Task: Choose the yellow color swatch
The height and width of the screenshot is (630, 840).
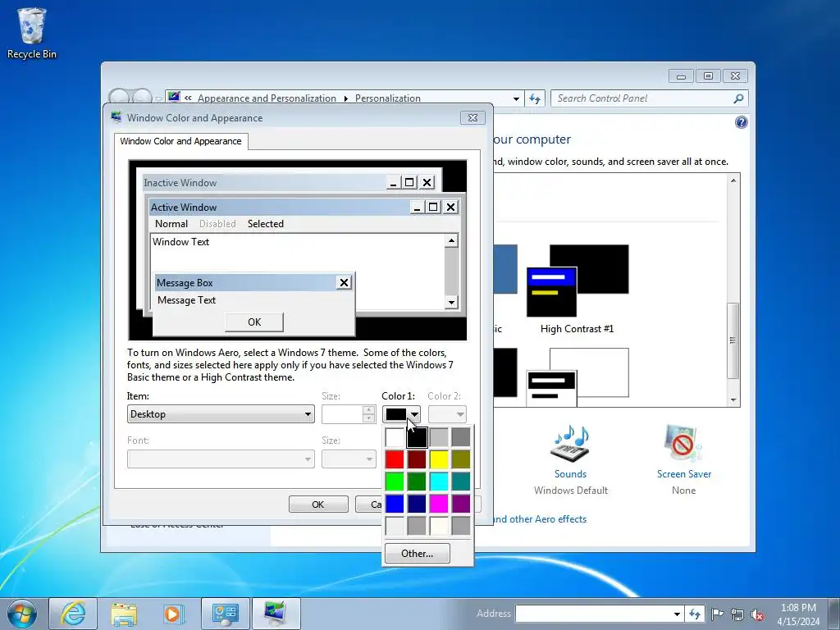Action: tap(439, 459)
